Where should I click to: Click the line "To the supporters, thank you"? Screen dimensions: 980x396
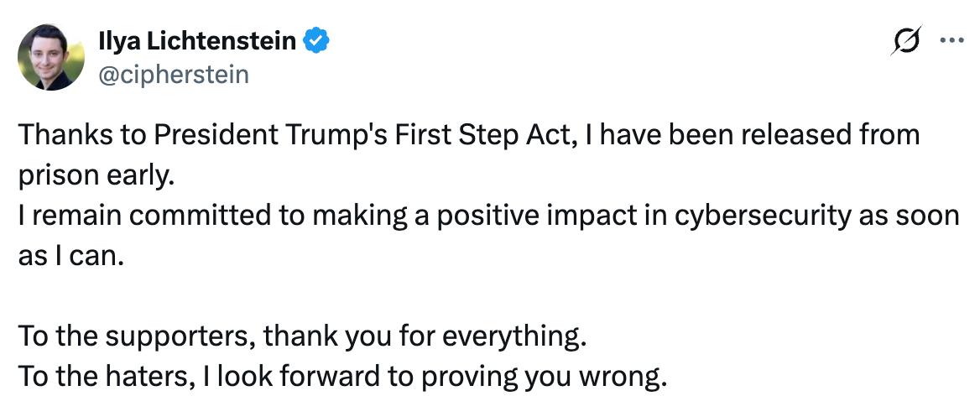[x=300, y=338]
